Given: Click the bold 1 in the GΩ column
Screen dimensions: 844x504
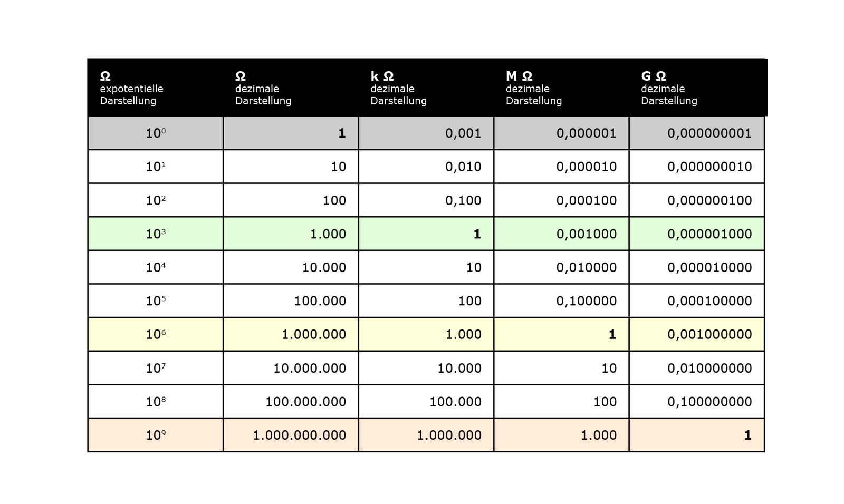Looking at the screenshot, I should pyautogui.click(x=747, y=435).
